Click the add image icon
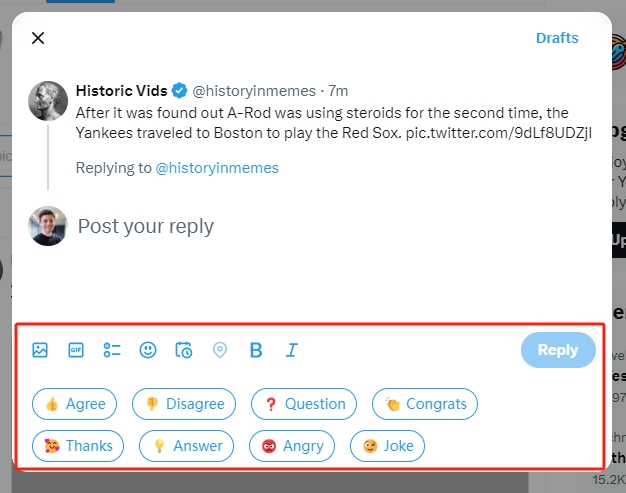 pyautogui.click(x=40, y=350)
